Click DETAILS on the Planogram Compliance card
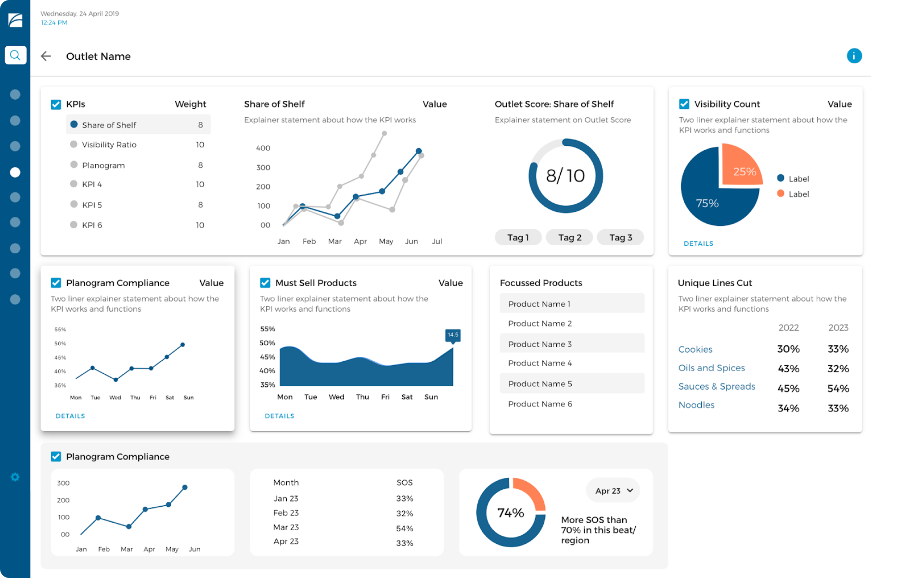This screenshot has width=924, height=578. tap(70, 416)
